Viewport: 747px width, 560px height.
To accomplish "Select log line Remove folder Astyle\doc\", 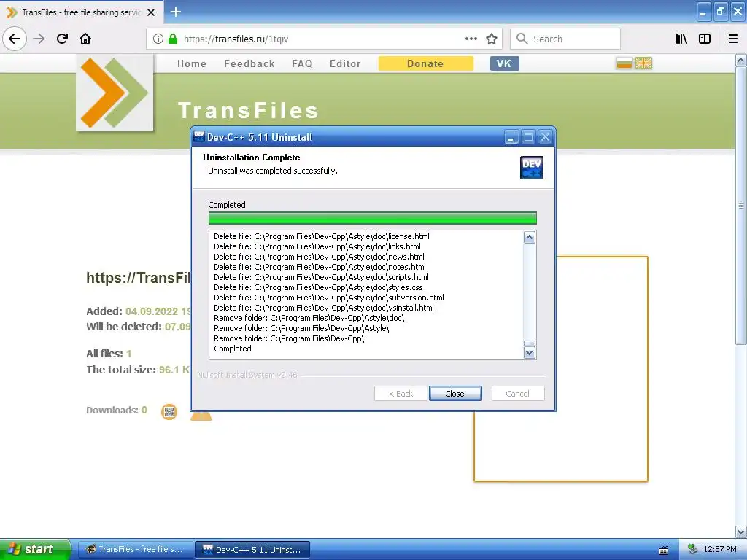I will (309, 318).
